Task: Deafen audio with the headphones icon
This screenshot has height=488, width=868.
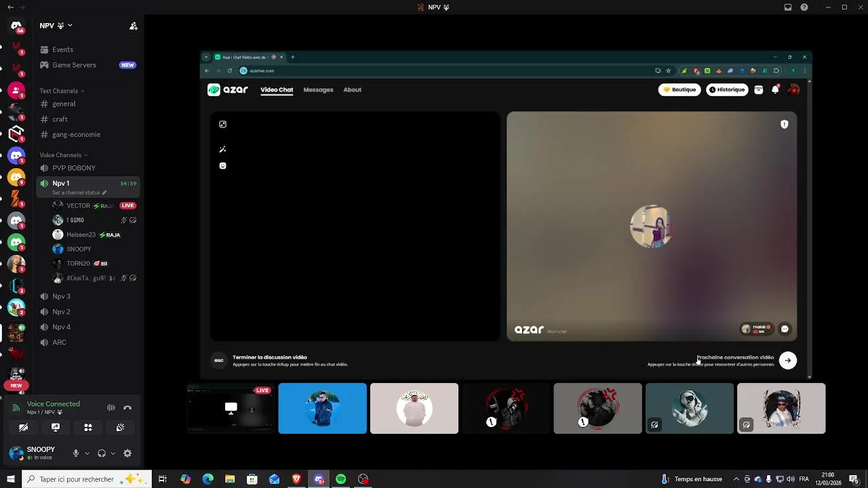Action: pos(102,453)
